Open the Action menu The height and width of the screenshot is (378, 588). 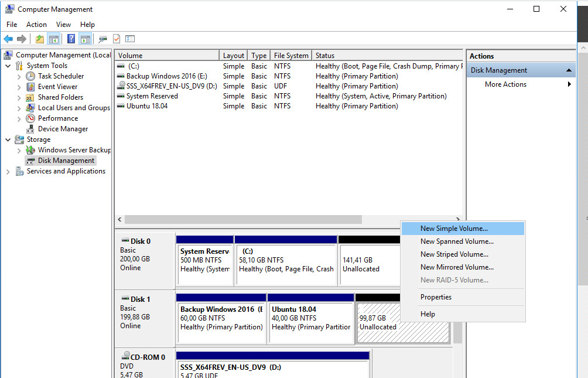coord(36,25)
